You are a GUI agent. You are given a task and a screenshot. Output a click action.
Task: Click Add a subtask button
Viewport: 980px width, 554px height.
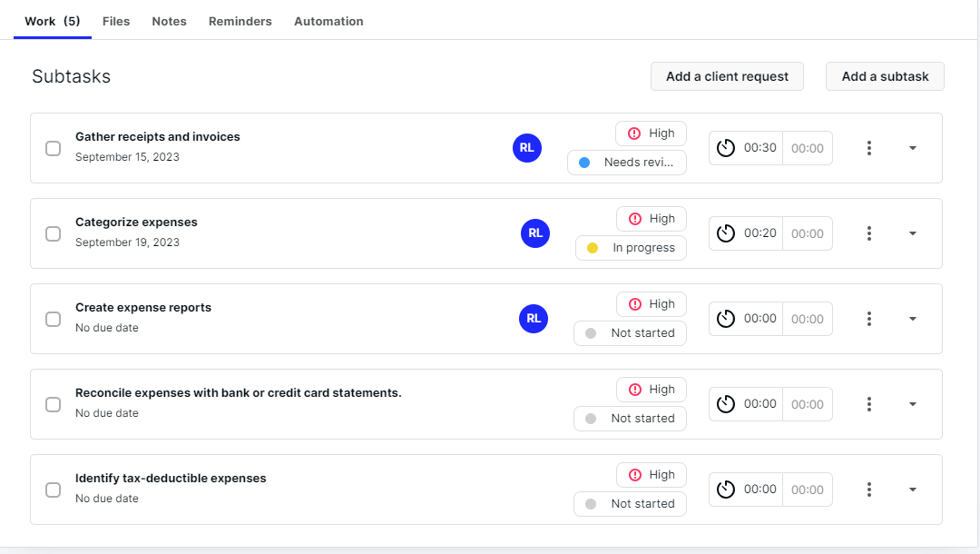[885, 76]
